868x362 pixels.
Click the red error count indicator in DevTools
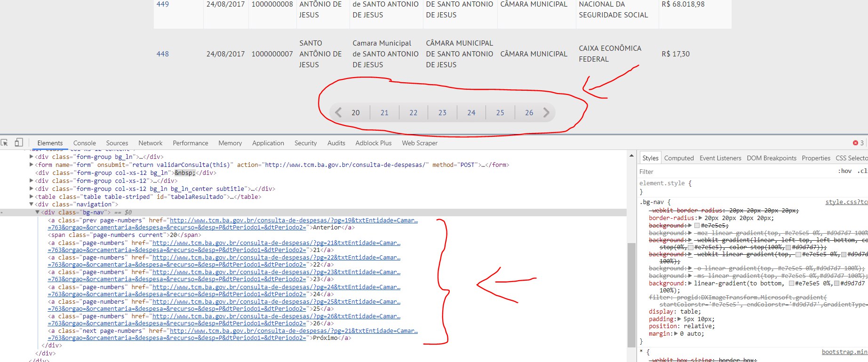pos(858,143)
